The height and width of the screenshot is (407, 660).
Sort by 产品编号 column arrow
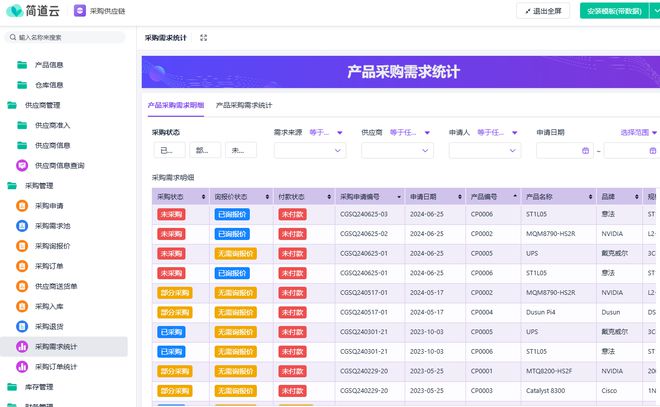(x=515, y=196)
